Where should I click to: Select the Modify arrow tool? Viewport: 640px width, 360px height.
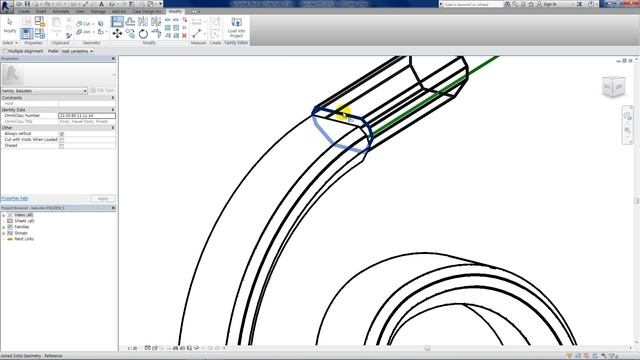pos(9,25)
